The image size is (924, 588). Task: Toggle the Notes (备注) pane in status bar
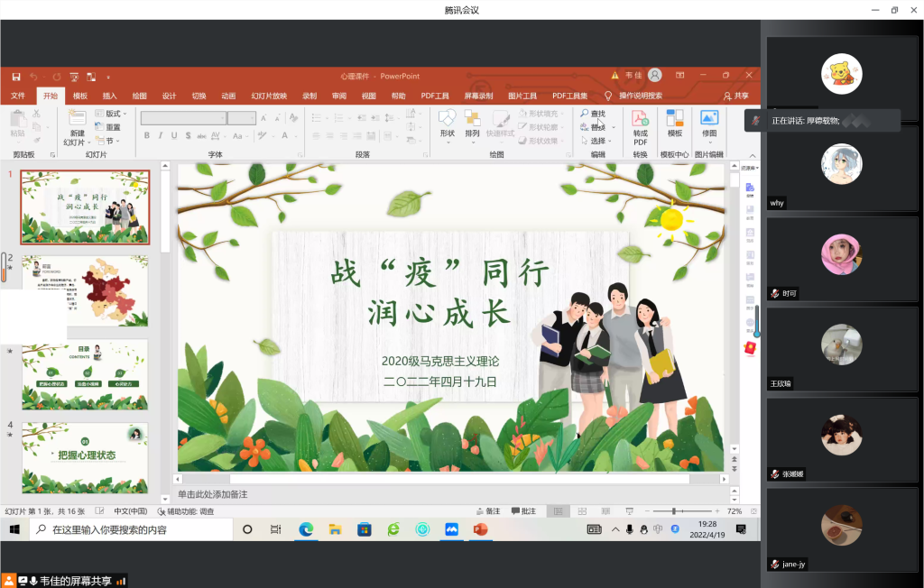pos(488,510)
